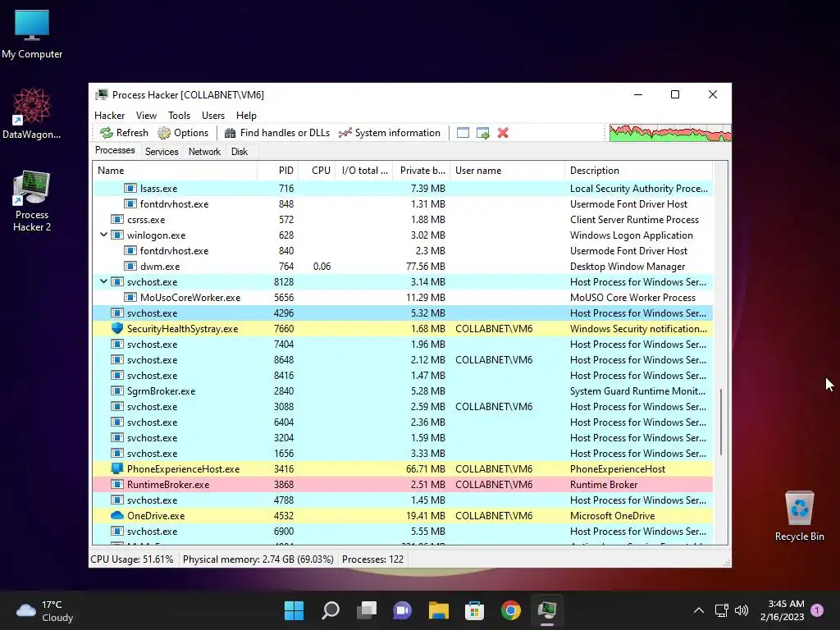
Task: Select the Recycle Bin desktop icon
Action: click(x=799, y=517)
